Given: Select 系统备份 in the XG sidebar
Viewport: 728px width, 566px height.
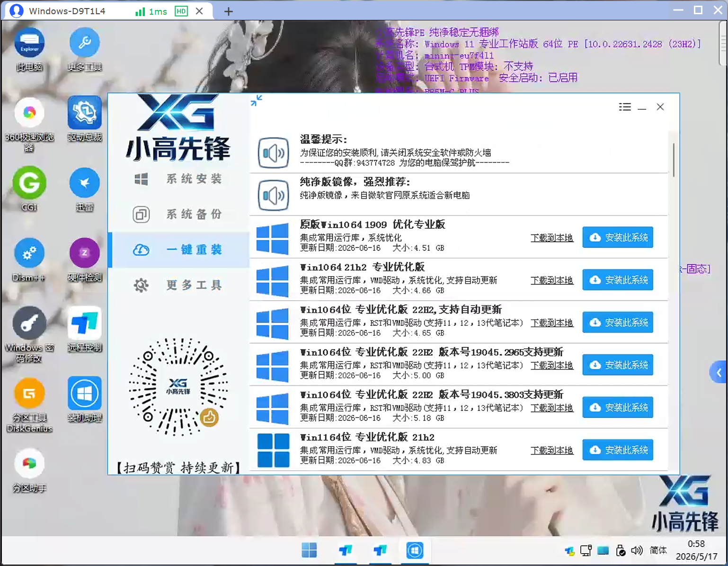Looking at the screenshot, I should [x=179, y=214].
